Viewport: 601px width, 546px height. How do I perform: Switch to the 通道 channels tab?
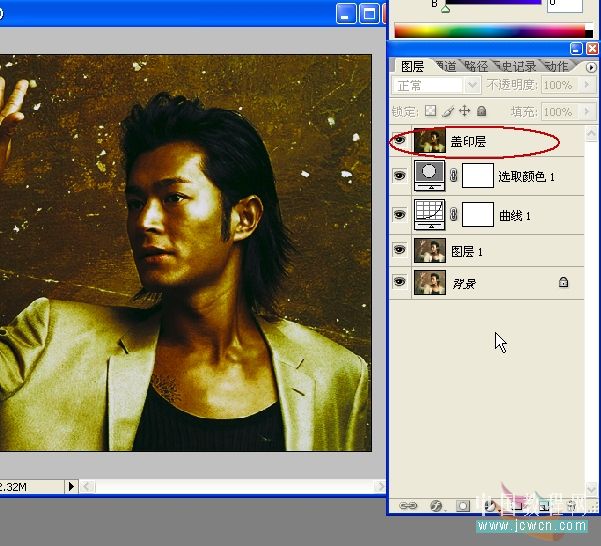(446, 67)
